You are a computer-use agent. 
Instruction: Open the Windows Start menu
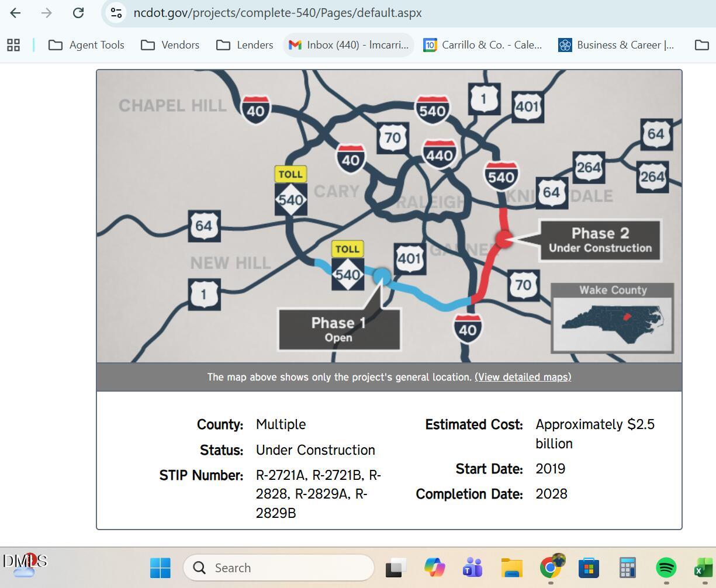click(161, 567)
